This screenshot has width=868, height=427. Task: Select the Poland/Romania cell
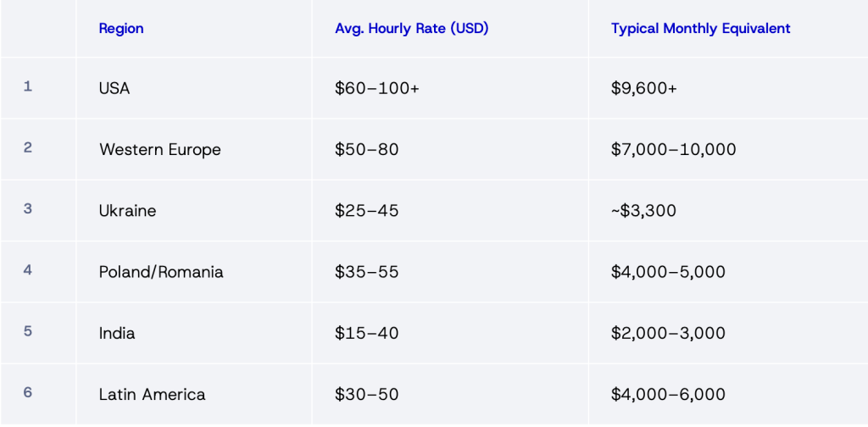(x=162, y=272)
